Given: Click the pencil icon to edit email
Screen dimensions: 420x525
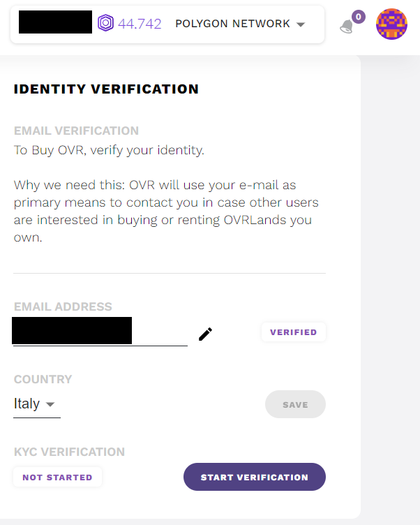Looking at the screenshot, I should click(x=205, y=334).
